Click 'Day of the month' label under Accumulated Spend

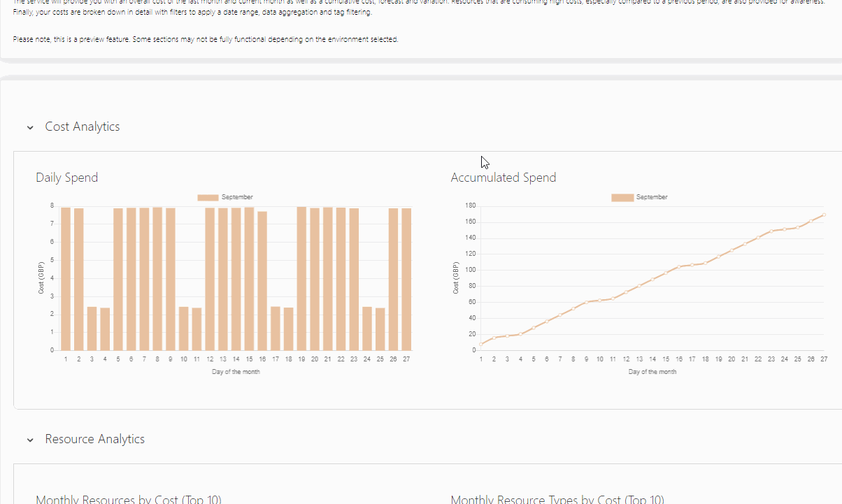(x=652, y=372)
